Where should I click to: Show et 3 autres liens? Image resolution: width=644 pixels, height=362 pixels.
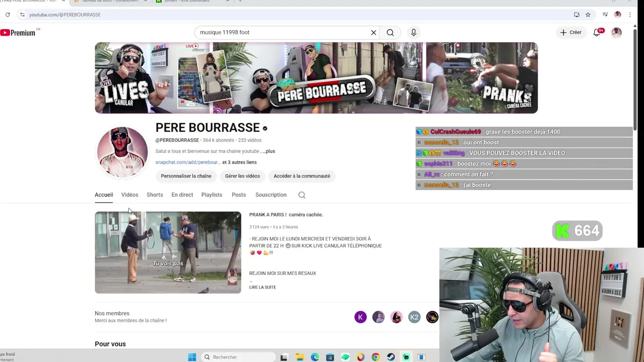tap(239, 162)
